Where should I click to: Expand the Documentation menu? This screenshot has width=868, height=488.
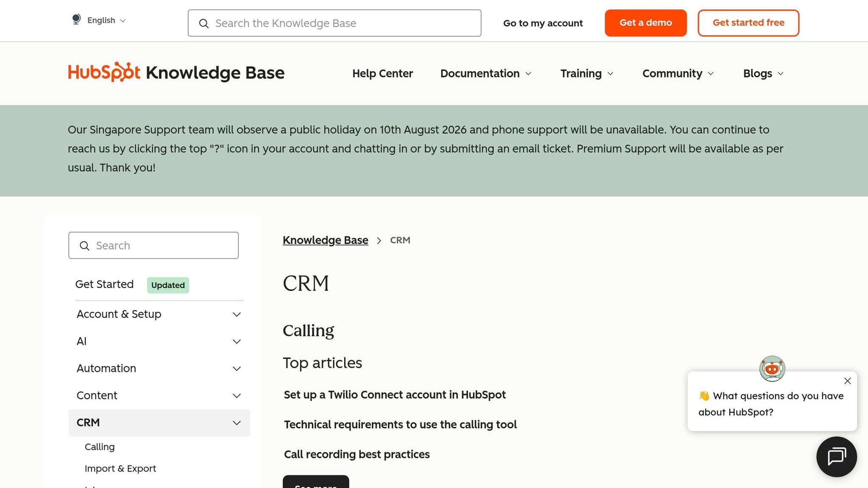[486, 73]
